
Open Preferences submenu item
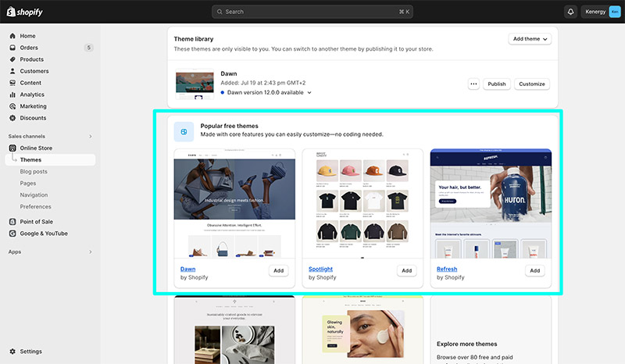(x=35, y=207)
